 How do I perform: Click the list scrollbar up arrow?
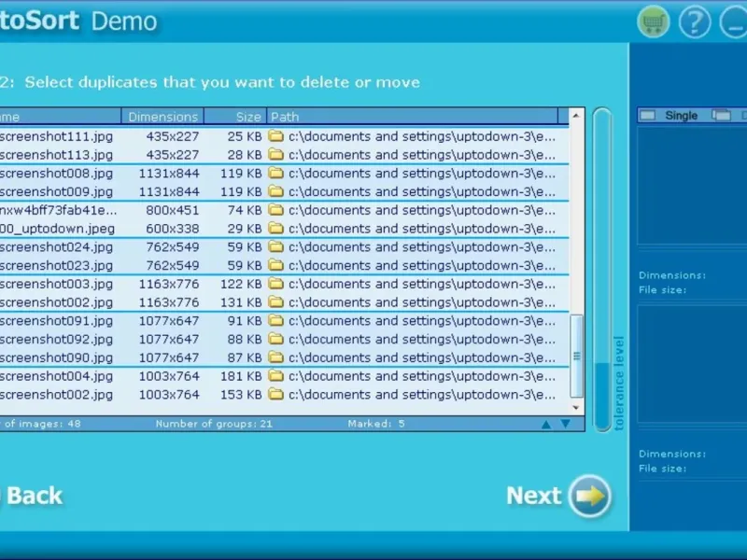(x=576, y=115)
